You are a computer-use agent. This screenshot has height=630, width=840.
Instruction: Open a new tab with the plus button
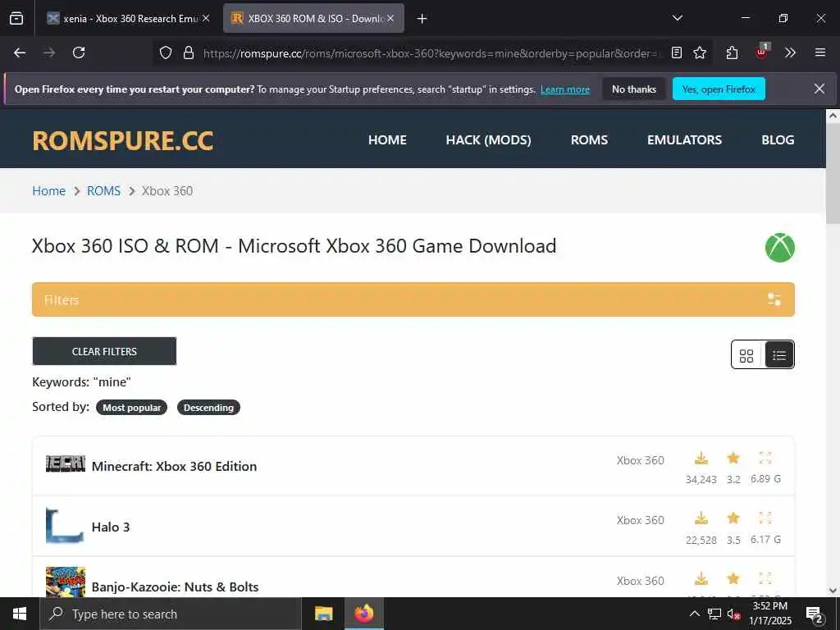[x=422, y=19]
